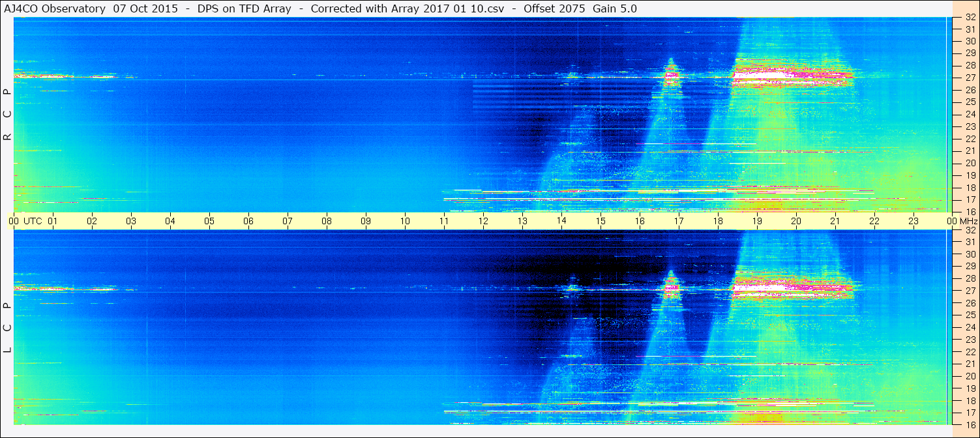This screenshot has width=980, height=438.
Task: Choose the 23 hour marker on UTC axis
Action: click(913, 221)
